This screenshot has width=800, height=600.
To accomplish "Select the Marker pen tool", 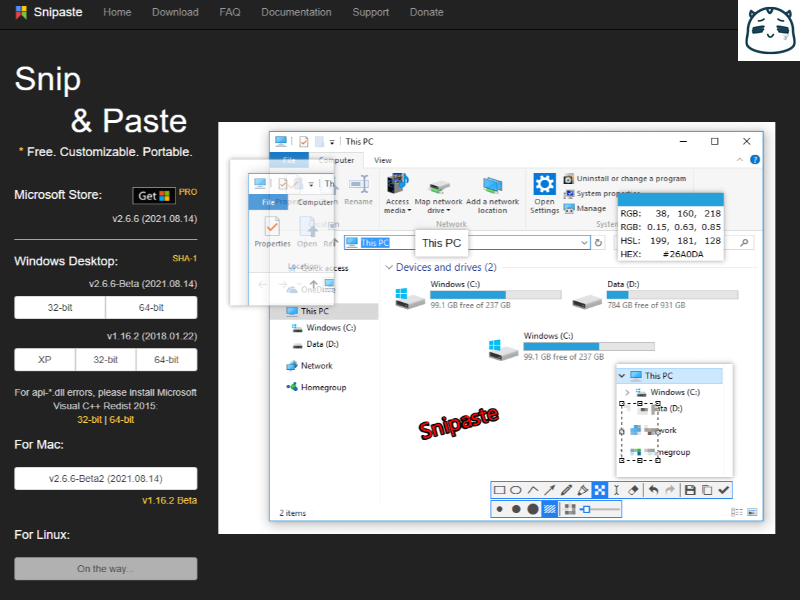I will click(x=583, y=490).
